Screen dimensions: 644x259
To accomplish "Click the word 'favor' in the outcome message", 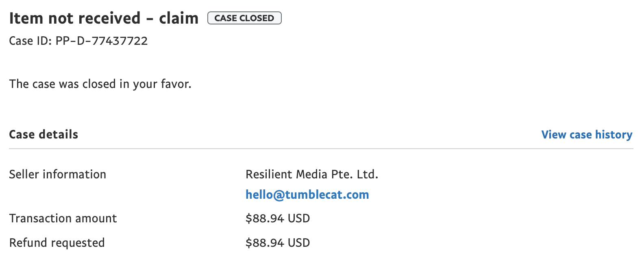I will pyautogui.click(x=176, y=84).
